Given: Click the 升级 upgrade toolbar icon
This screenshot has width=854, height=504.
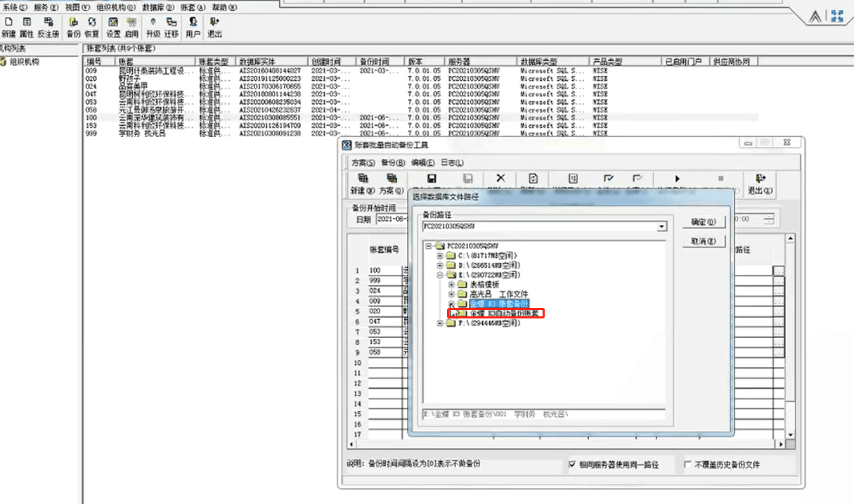Looking at the screenshot, I should point(153,26).
